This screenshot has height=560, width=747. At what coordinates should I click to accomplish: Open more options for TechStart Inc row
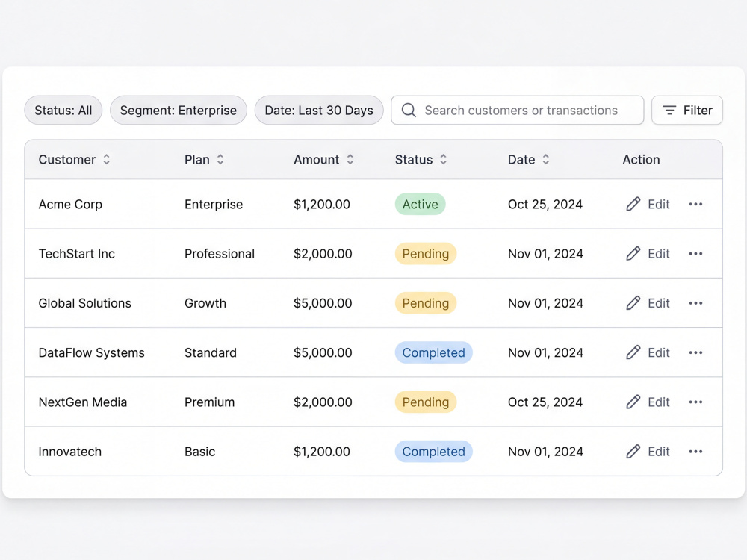click(695, 253)
